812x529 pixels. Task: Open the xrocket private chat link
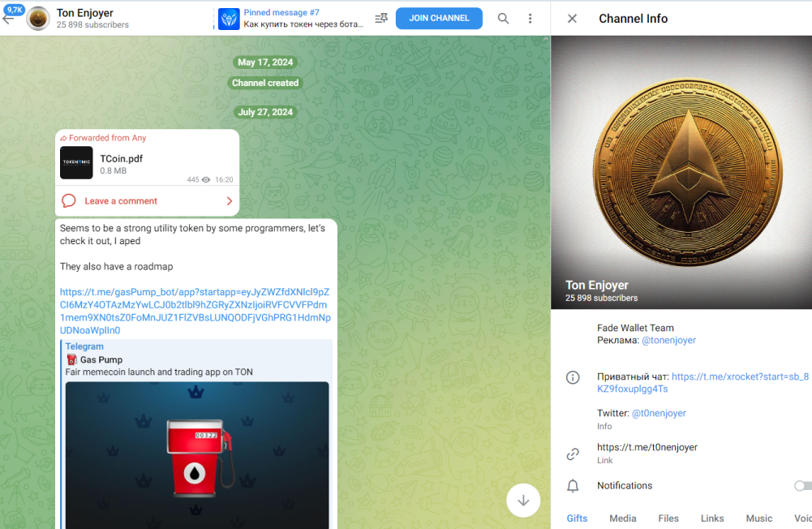pos(702,383)
